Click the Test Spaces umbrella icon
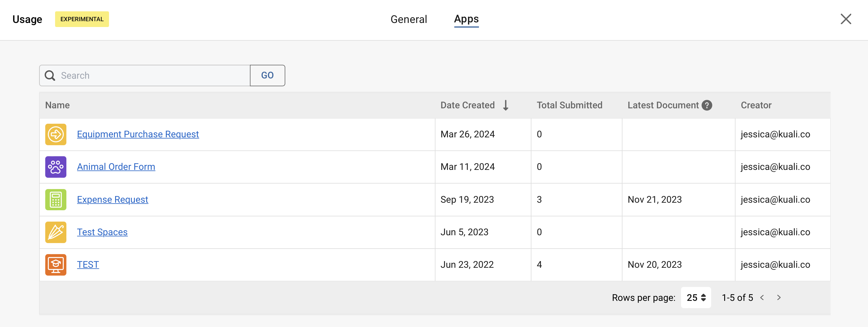The image size is (868, 327). (56, 232)
